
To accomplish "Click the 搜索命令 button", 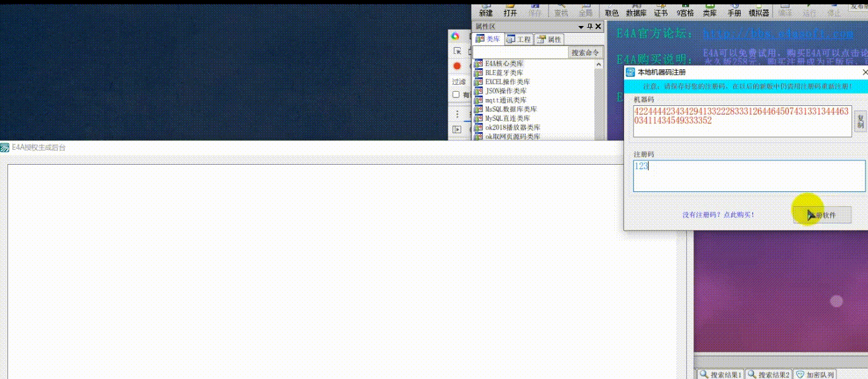I will pyautogui.click(x=585, y=53).
